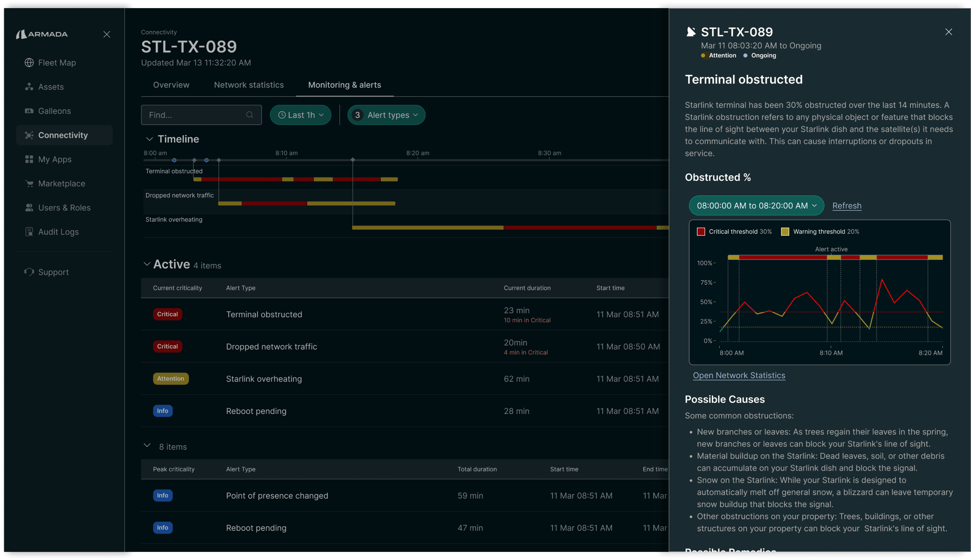
Task: Open My Apps grid icon
Action: [29, 159]
